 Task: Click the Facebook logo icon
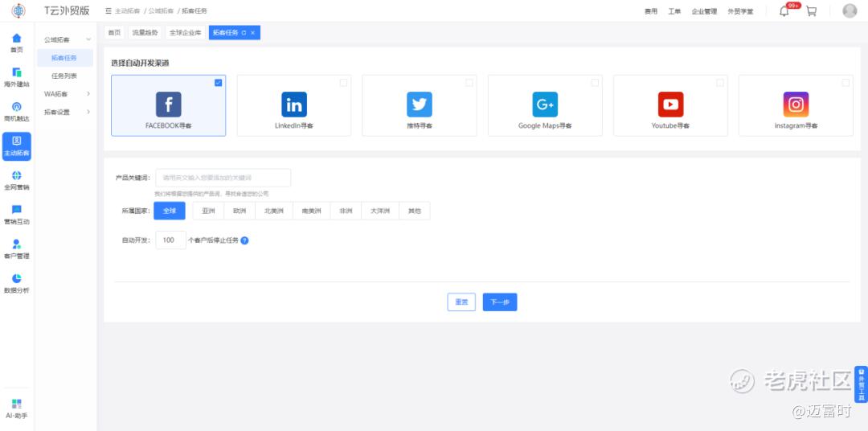pyautogui.click(x=168, y=105)
